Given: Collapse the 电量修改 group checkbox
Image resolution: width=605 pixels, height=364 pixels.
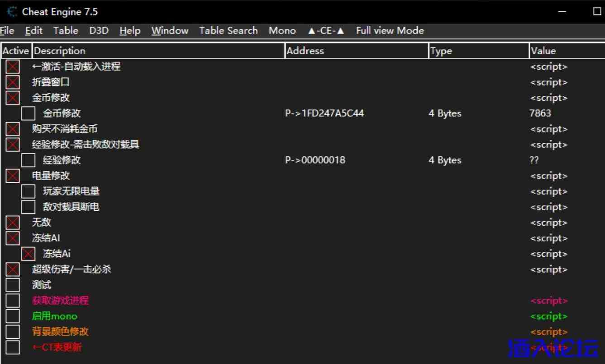Looking at the screenshot, I should tap(13, 176).
